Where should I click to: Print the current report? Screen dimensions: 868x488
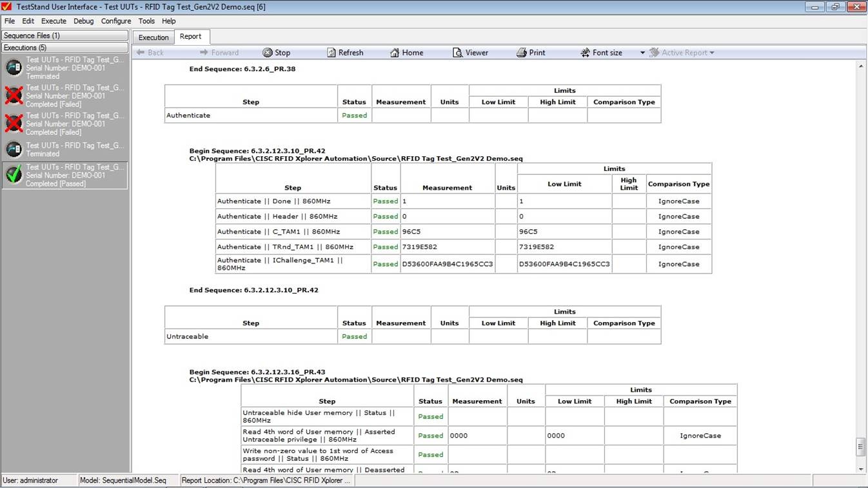pyautogui.click(x=522, y=53)
